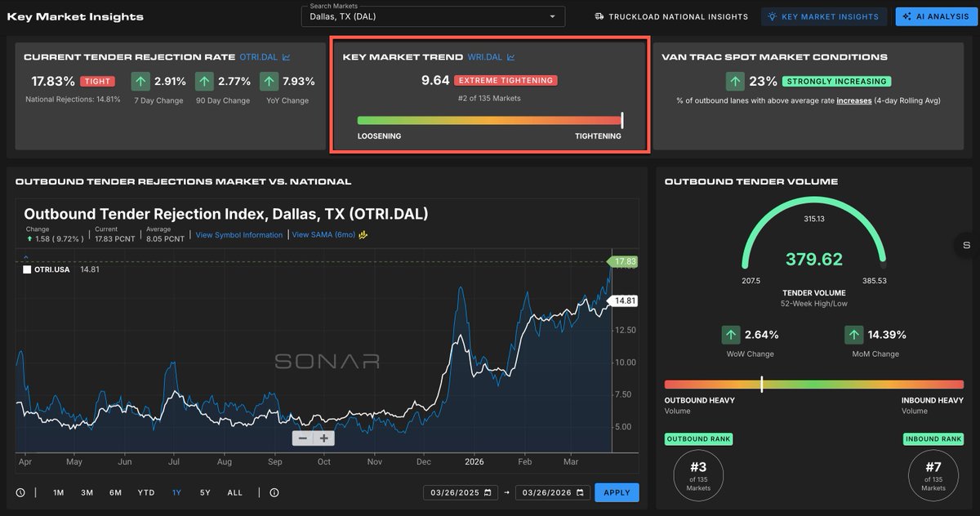Click the underlined 'increases' word

(x=854, y=100)
